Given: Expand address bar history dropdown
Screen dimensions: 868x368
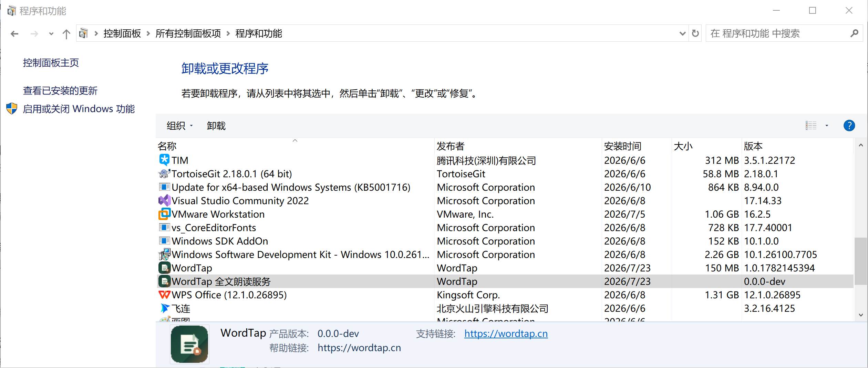Looking at the screenshot, I should point(682,33).
